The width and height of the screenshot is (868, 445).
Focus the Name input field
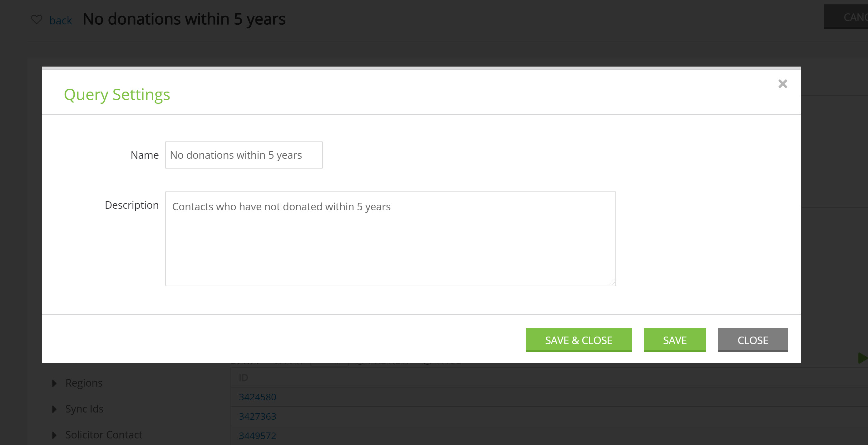[244, 155]
